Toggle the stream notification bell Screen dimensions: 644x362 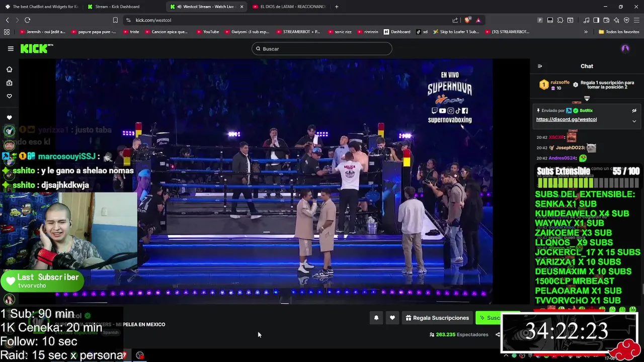[x=376, y=318]
